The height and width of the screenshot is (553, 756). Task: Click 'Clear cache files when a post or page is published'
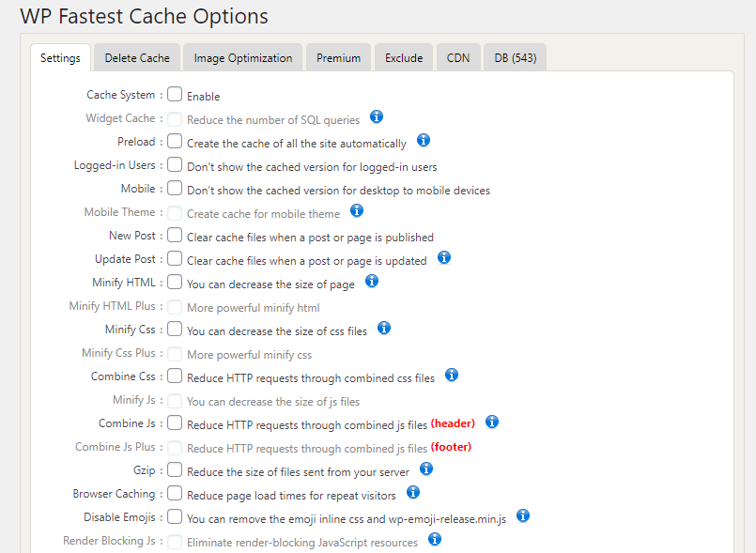pyautogui.click(x=310, y=238)
